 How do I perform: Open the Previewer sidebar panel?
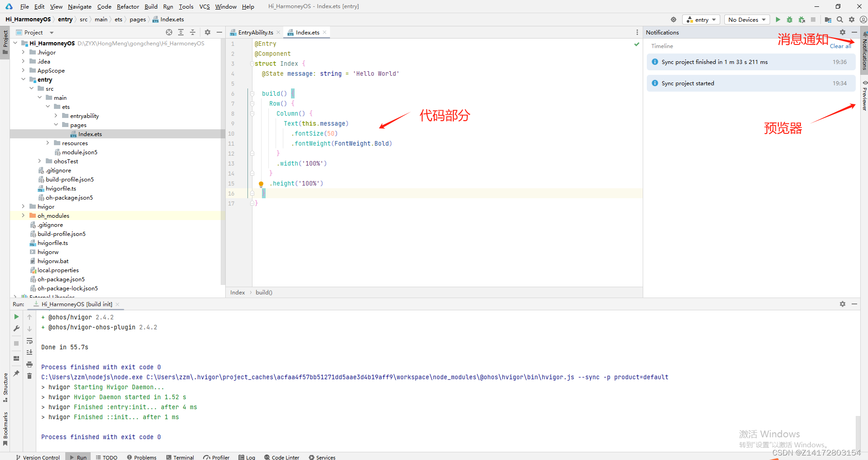click(x=864, y=97)
